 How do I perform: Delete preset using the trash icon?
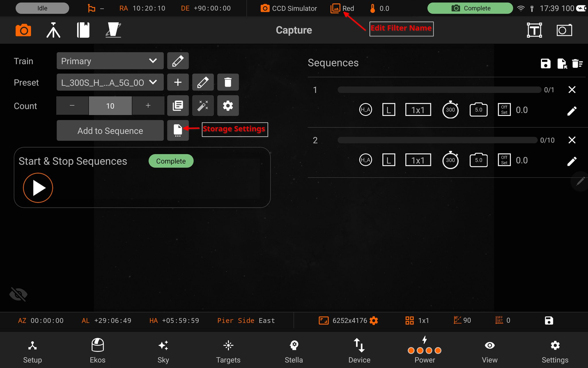[x=228, y=83]
